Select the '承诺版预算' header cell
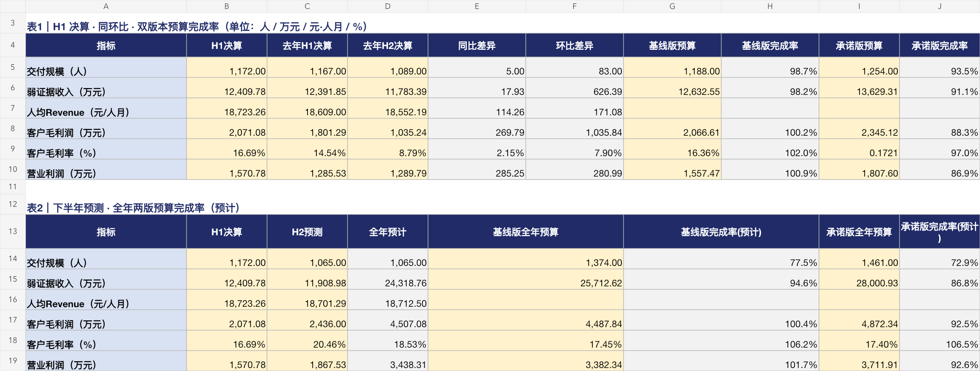980x371 pixels. pyautogui.click(x=859, y=46)
